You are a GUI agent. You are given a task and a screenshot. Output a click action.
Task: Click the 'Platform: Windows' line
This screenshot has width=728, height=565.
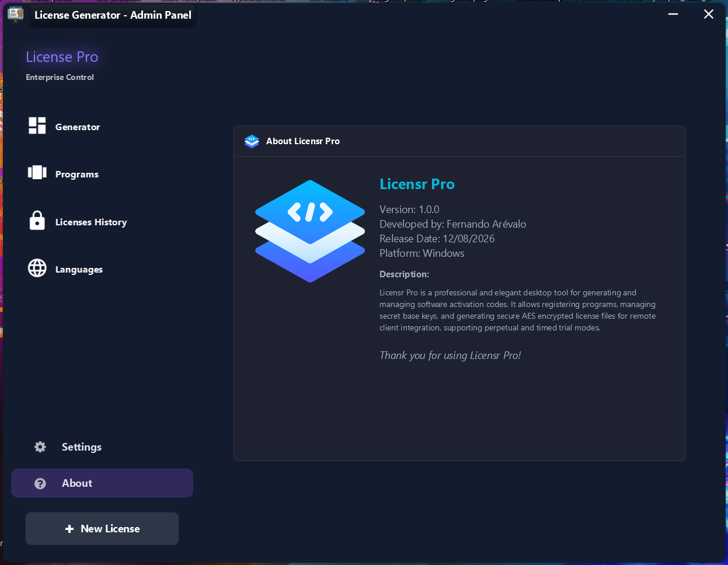(422, 253)
